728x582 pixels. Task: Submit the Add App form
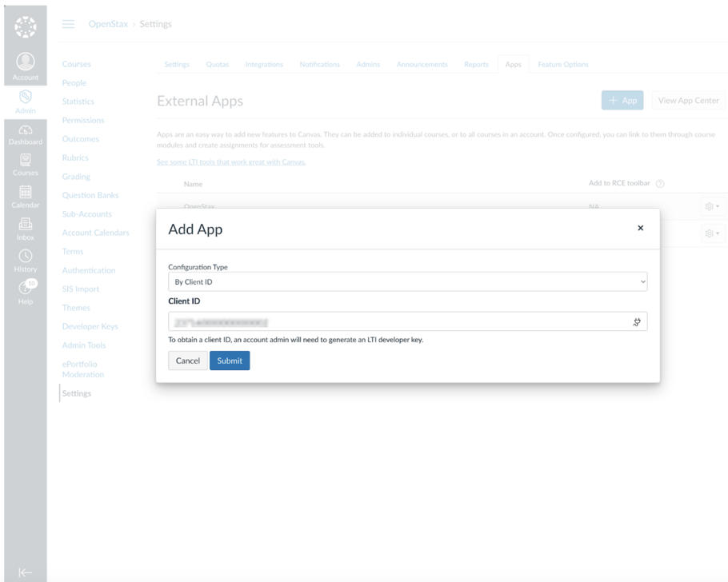230,361
